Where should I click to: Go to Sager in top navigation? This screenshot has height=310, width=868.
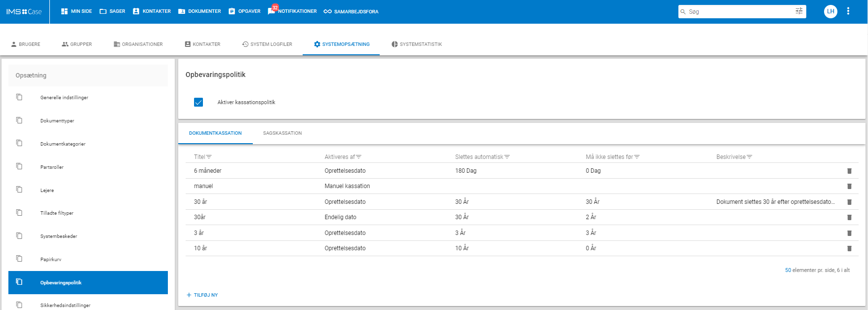click(112, 11)
